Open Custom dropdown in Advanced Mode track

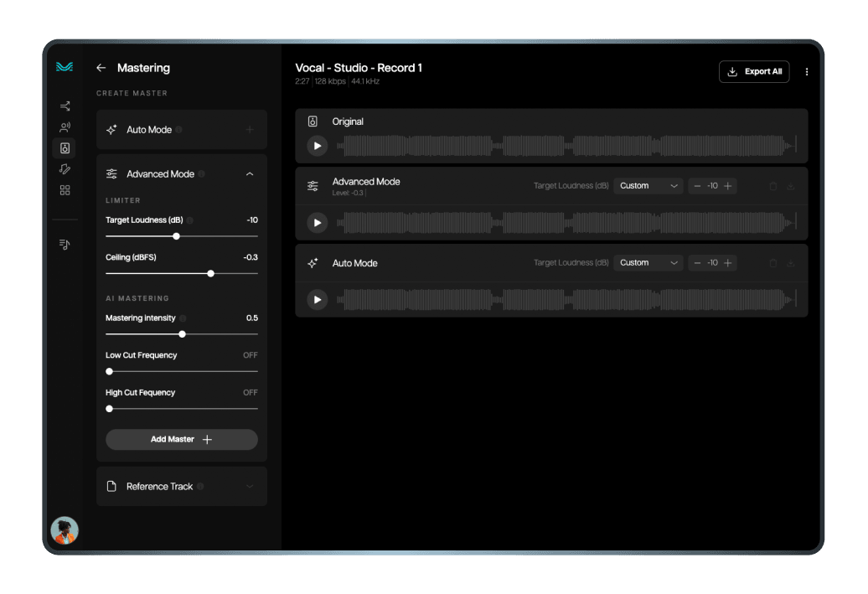(x=648, y=186)
